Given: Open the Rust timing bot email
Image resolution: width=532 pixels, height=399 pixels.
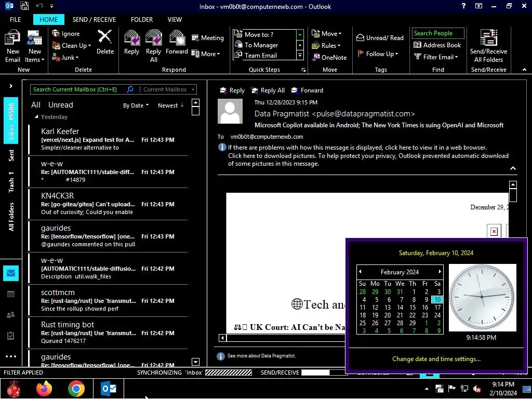Looking at the screenshot, I should [x=108, y=333].
